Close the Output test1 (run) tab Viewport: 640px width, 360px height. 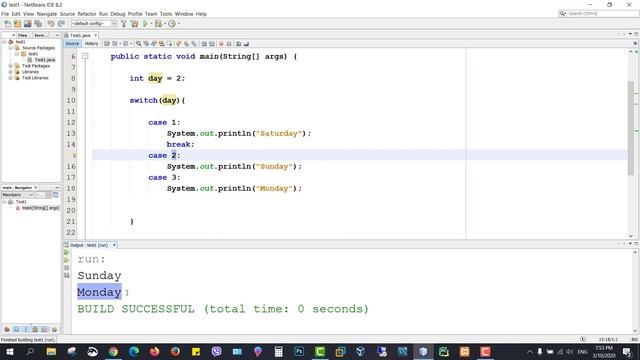(114, 245)
